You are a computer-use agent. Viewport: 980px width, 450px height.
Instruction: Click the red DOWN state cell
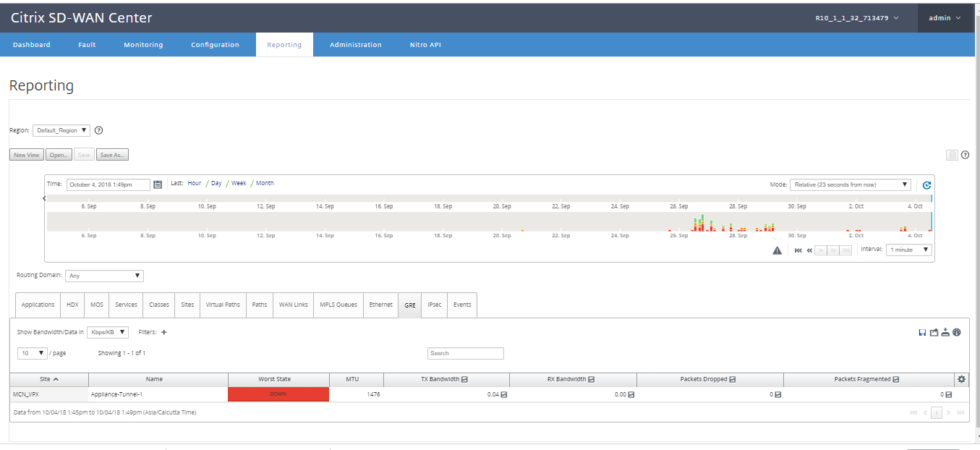tap(278, 394)
